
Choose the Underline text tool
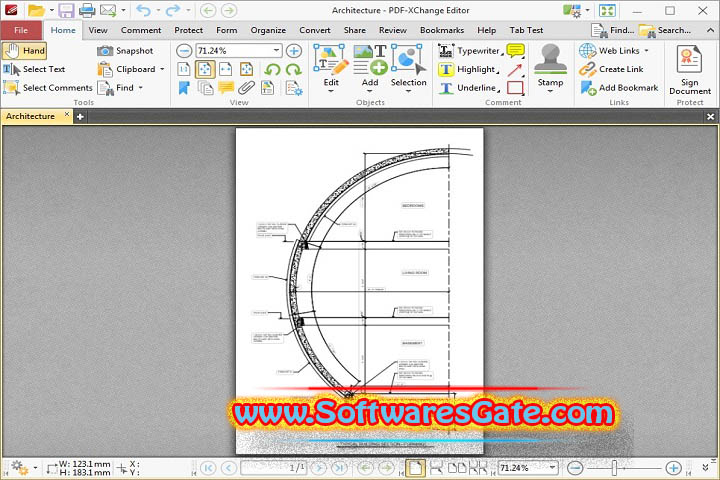(468, 88)
